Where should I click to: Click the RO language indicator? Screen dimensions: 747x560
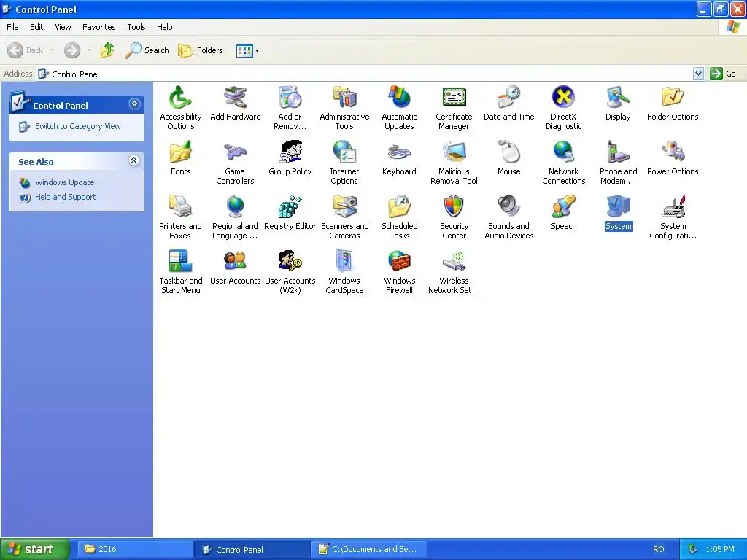pos(659,549)
